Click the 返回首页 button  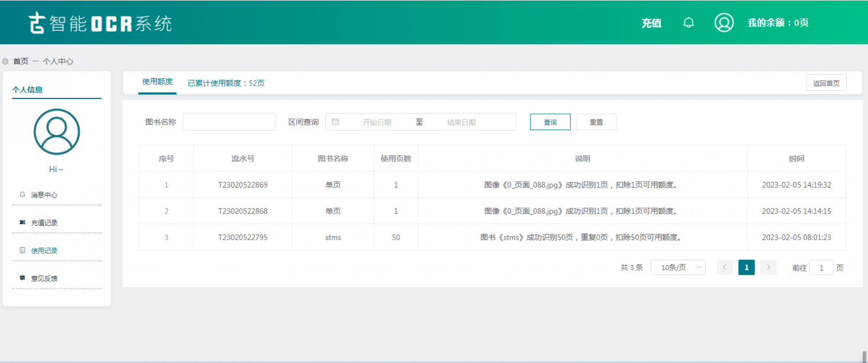[x=826, y=83]
